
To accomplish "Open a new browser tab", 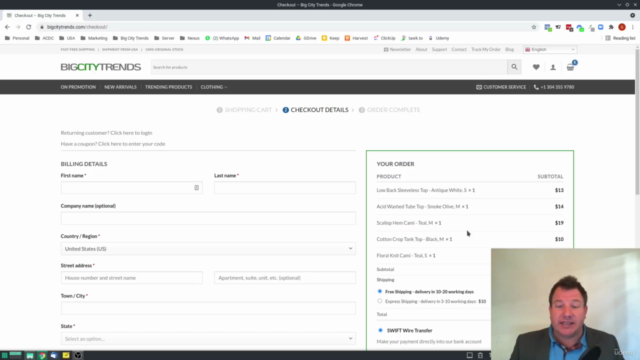I will coord(90,16).
